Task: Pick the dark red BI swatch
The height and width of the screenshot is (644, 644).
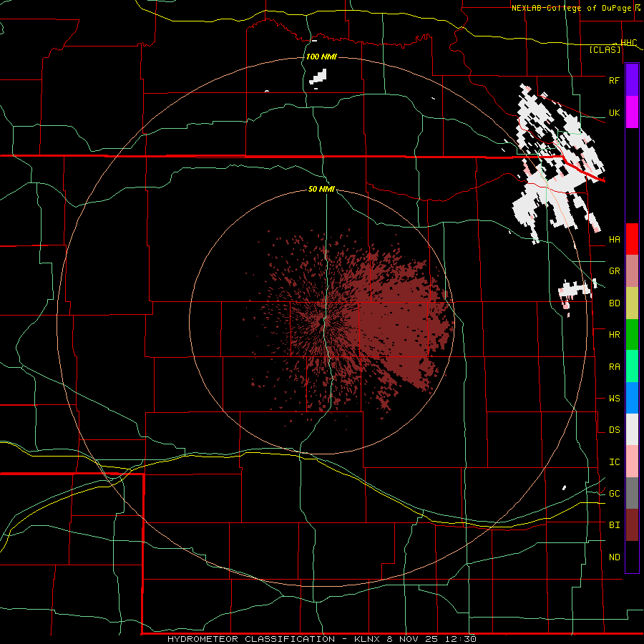Action: [x=632, y=525]
